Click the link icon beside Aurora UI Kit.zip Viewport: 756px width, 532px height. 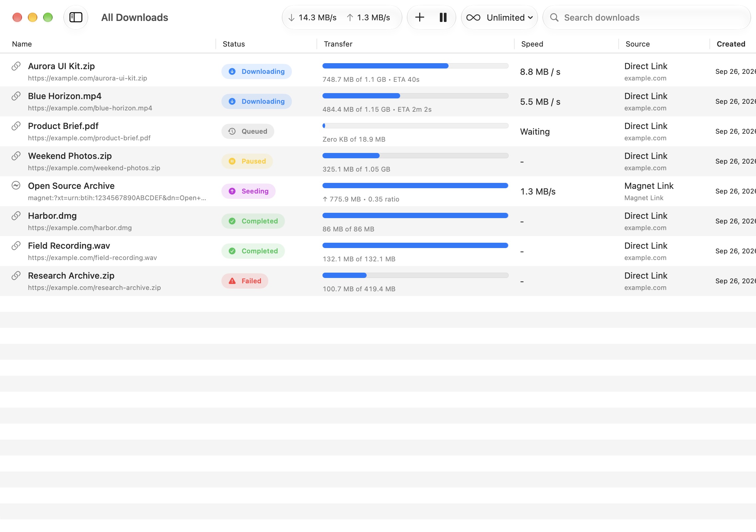pyautogui.click(x=16, y=66)
